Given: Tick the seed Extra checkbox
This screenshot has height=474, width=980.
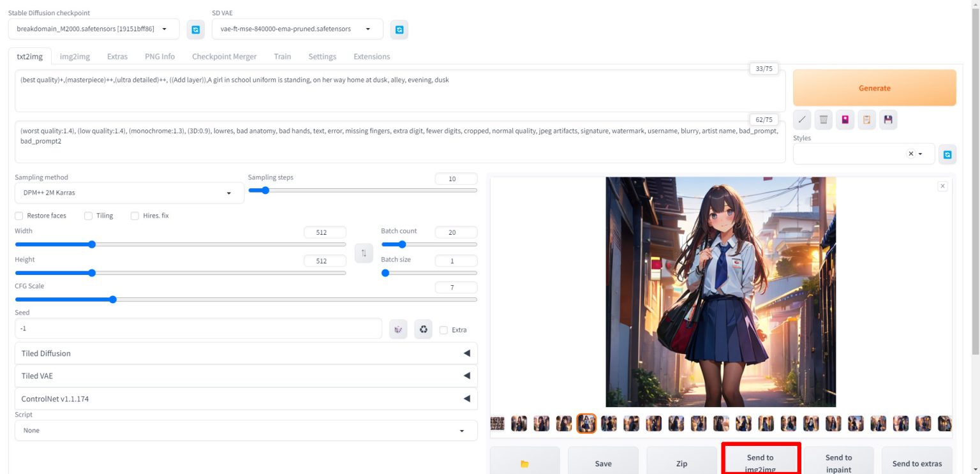Looking at the screenshot, I should point(444,330).
